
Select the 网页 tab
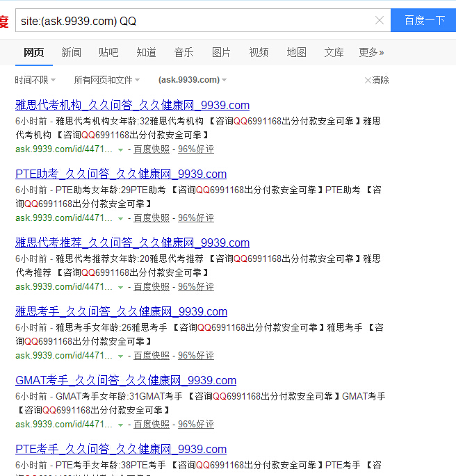[x=34, y=53]
